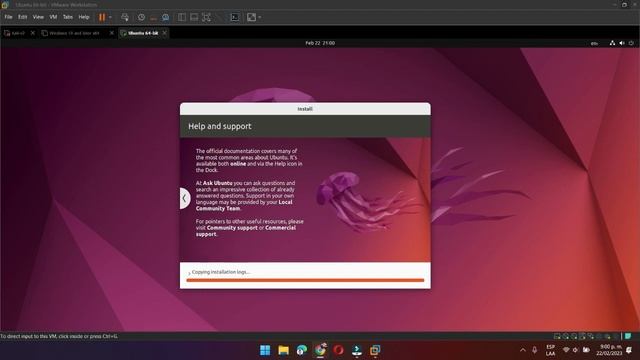The width and height of the screenshot is (640, 360).
Task: Toggle the thumbnail bar view
Action: 194,17
